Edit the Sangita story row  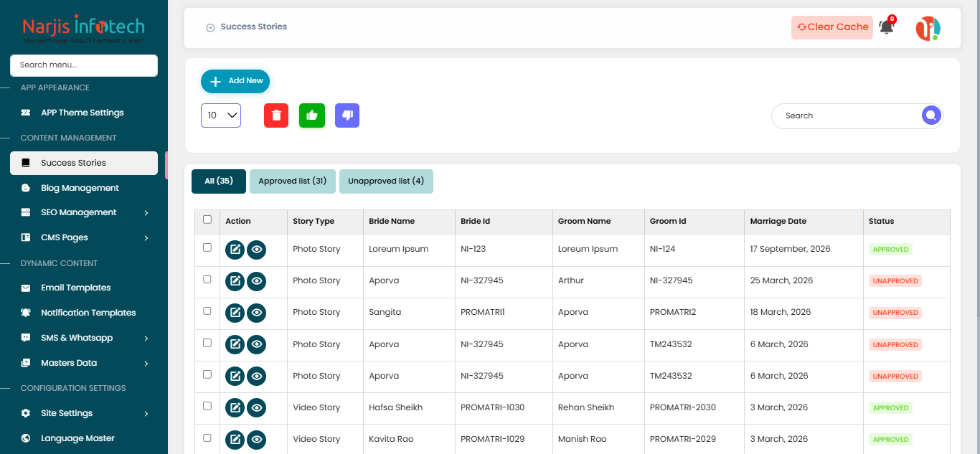pos(235,313)
